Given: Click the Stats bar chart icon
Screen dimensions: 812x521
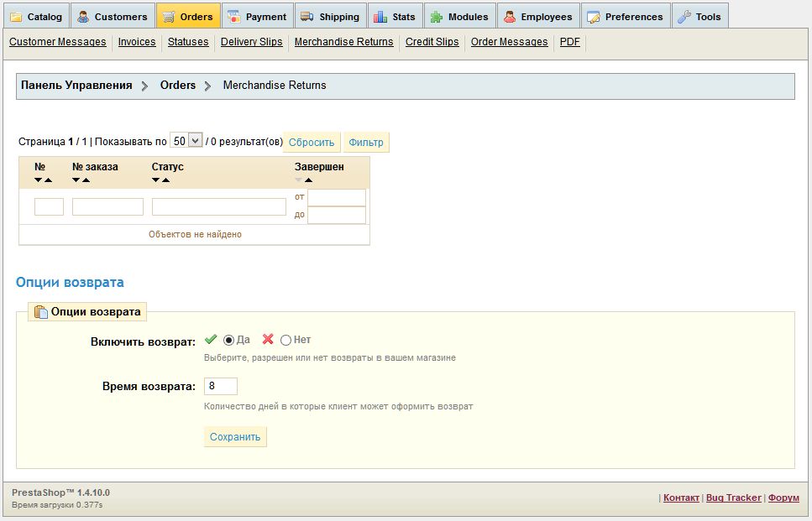Looking at the screenshot, I should (x=380, y=17).
